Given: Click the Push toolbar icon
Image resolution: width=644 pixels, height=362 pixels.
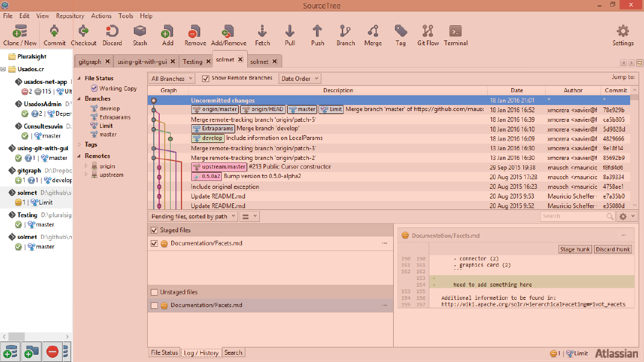Looking at the screenshot, I should [318, 35].
